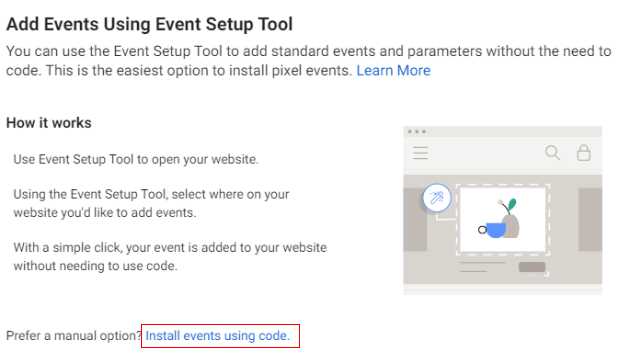The height and width of the screenshot is (363, 630).
Task: Click left gray side block in illustration
Action: point(415,219)
